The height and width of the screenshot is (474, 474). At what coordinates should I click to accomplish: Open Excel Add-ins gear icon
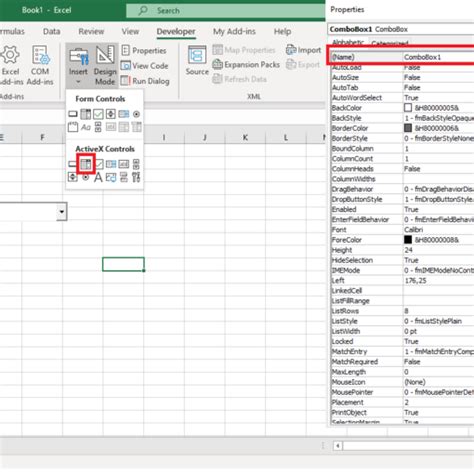point(10,55)
